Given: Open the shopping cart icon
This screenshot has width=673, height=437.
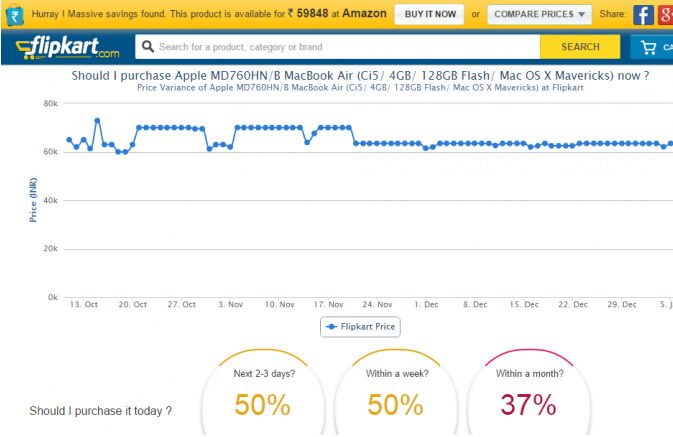Looking at the screenshot, I should tap(648, 47).
